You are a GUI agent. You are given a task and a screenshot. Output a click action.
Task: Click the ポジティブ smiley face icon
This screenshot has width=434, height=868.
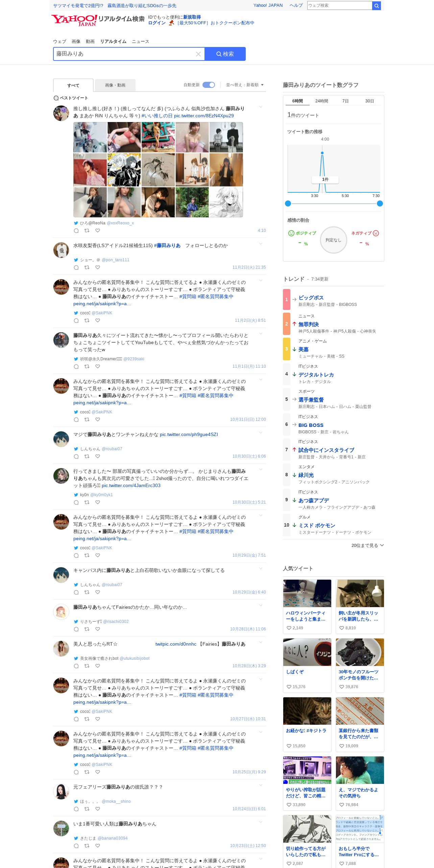click(291, 233)
